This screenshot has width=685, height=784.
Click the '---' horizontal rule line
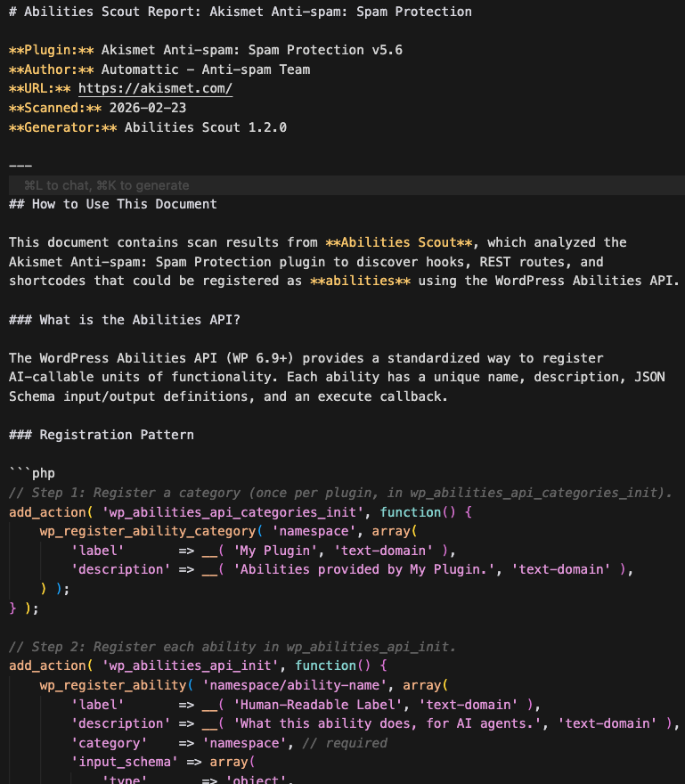click(20, 166)
